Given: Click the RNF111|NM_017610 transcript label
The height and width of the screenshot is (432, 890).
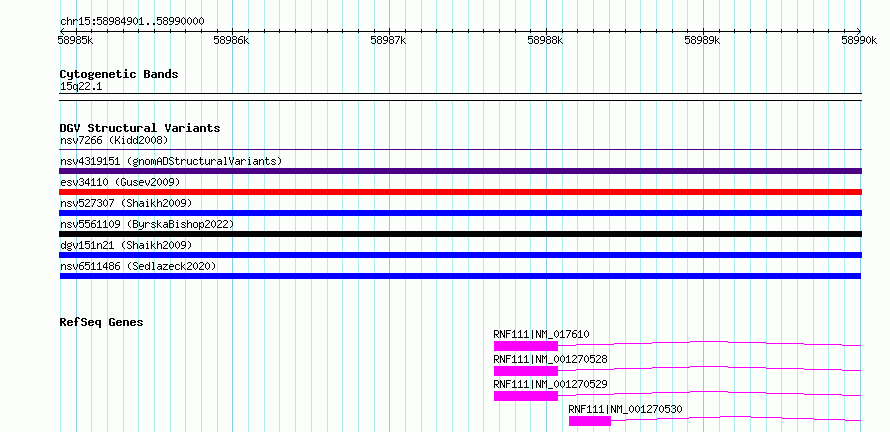Looking at the screenshot, I should coord(541,334).
